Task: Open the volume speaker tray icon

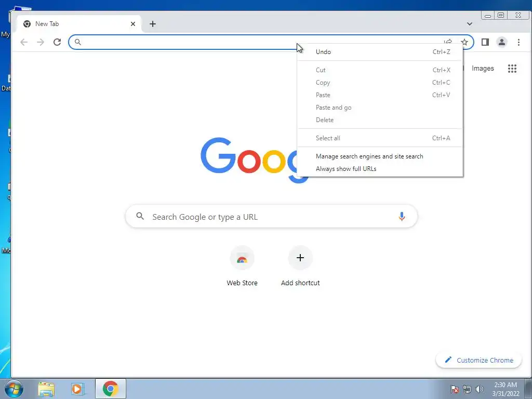Action: click(480, 389)
